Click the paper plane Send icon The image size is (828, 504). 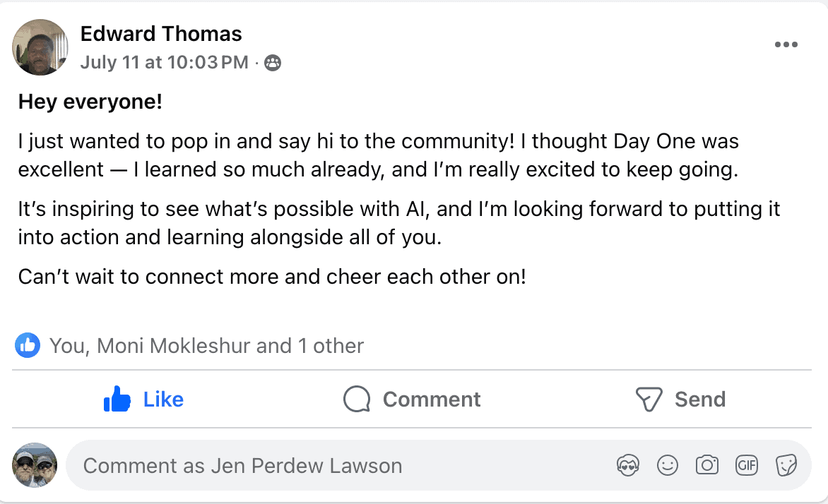648,400
